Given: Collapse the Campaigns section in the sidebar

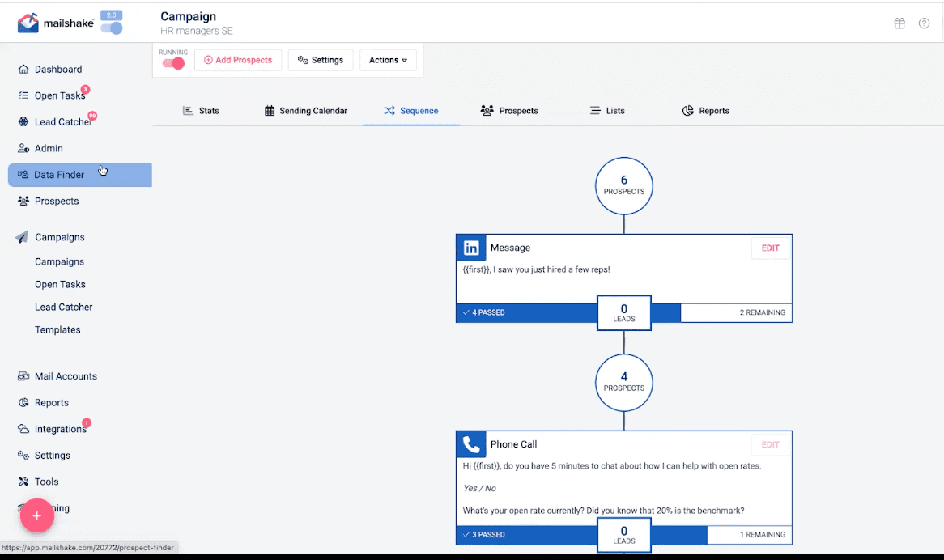Looking at the screenshot, I should coord(62,237).
